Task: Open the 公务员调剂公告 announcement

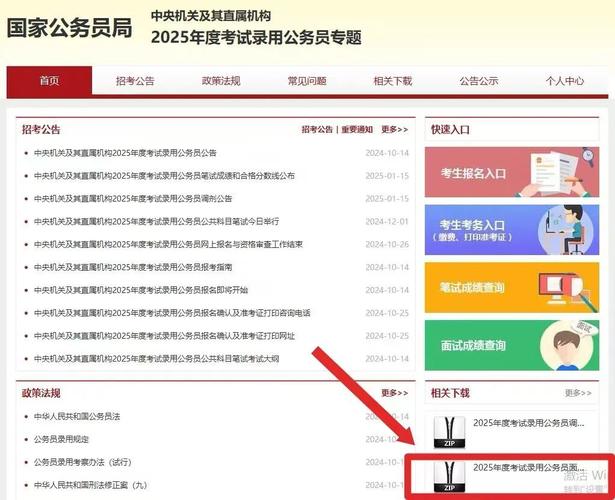Action: [x=133, y=198]
